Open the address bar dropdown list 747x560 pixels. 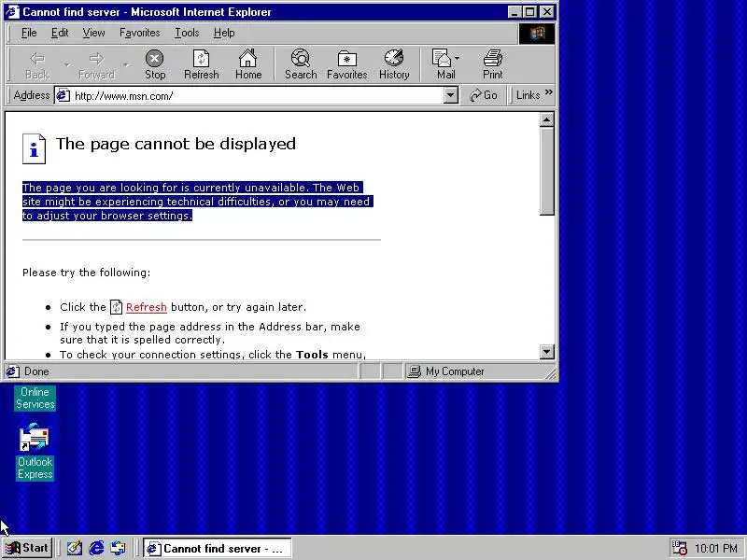coord(450,96)
